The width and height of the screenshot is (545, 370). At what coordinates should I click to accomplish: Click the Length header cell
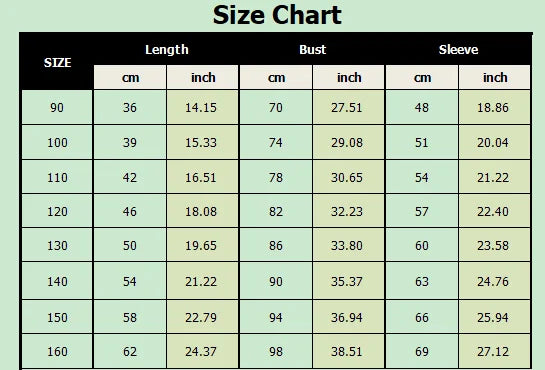click(166, 50)
